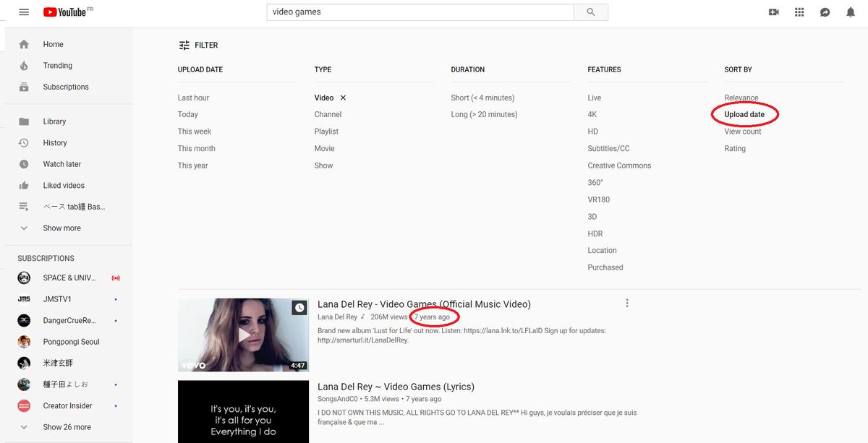
Task: Filter by Last hour upload date
Action: [193, 98]
